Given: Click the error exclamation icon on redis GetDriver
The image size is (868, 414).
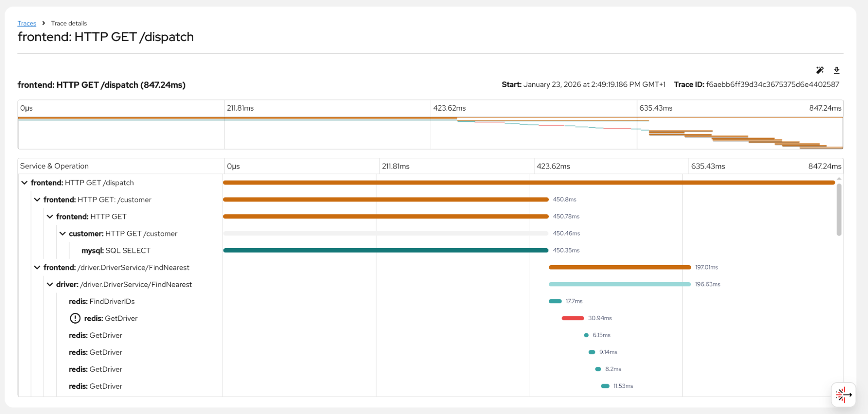Looking at the screenshot, I should 75,319.
